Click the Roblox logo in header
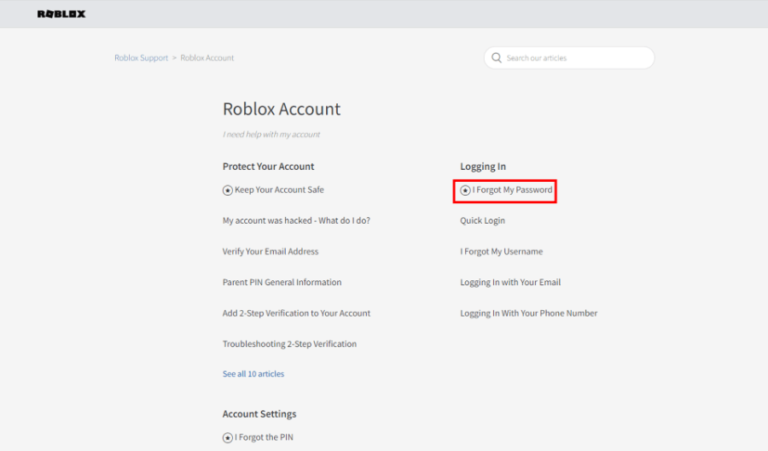 [x=61, y=14]
